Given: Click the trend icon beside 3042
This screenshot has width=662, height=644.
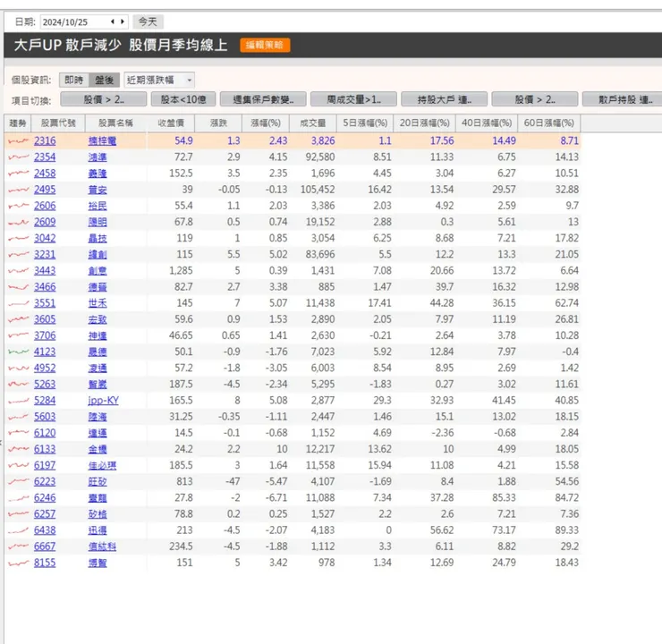Looking at the screenshot, I should point(19,239).
